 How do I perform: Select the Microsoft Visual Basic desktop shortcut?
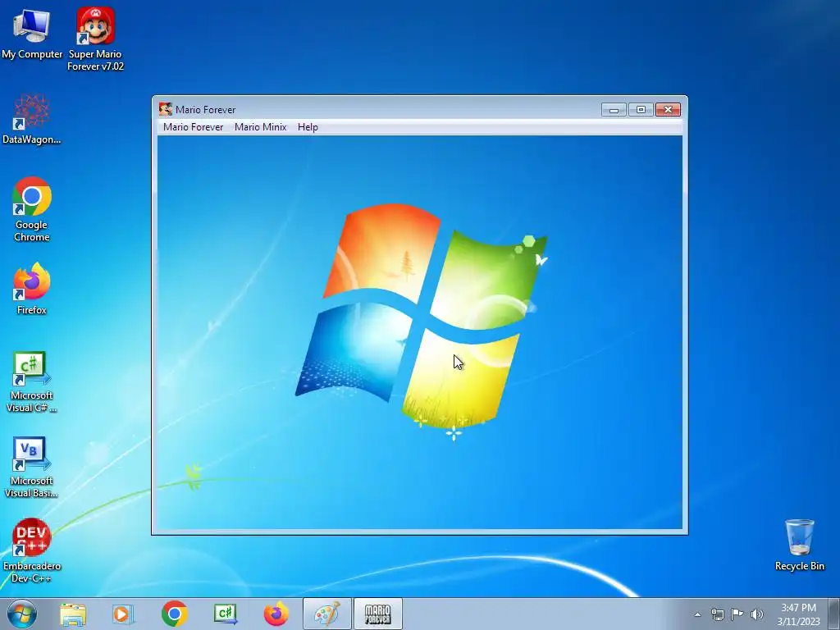click(32, 467)
